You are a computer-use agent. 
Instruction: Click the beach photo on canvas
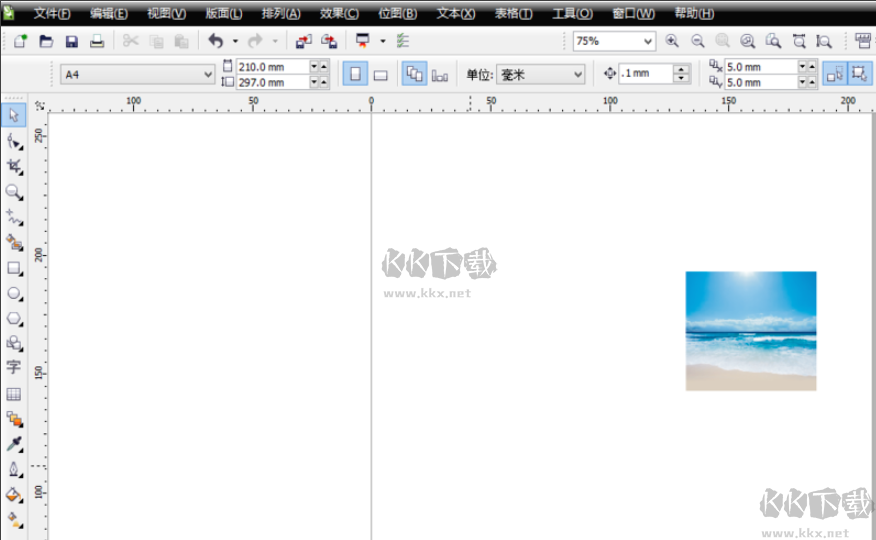coord(750,330)
